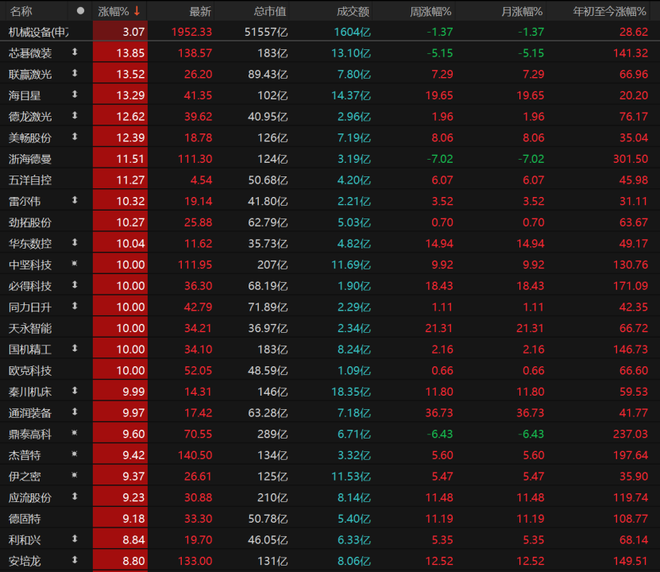Reverse sort via the orange 涨幅% arrow
Image resolution: width=660 pixels, height=572 pixels.
point(137,11)
